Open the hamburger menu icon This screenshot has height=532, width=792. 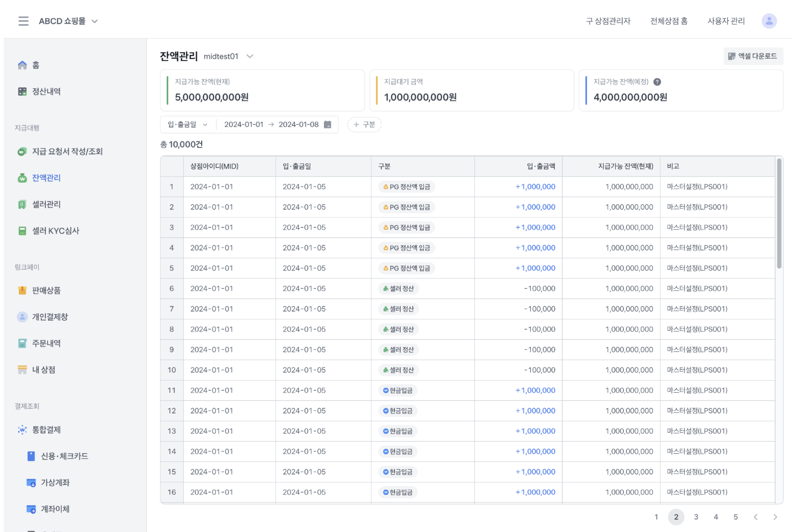24,21
